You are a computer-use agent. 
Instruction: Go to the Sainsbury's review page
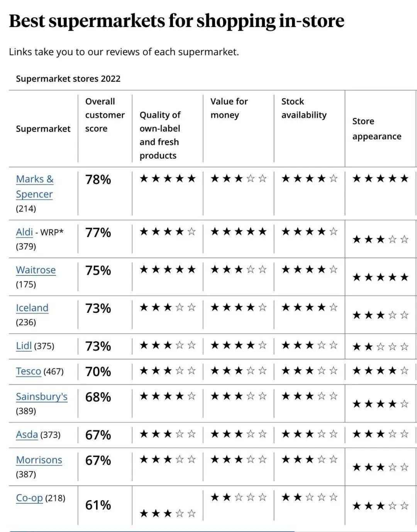pyautogui.click(x=42, y=397)
